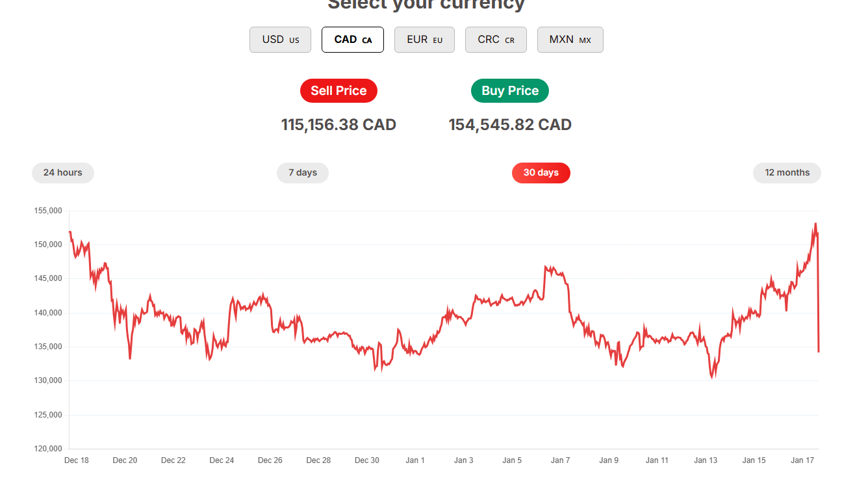Screen dimensions: 868x491
Task: Click the 154,545.82 CAD buy value
Action: coord(510,125)
